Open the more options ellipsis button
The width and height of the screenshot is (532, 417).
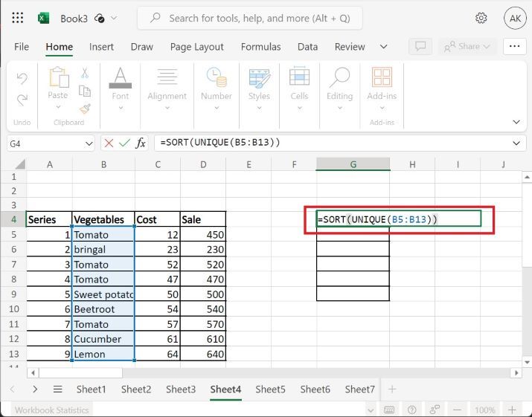[514, 46]
